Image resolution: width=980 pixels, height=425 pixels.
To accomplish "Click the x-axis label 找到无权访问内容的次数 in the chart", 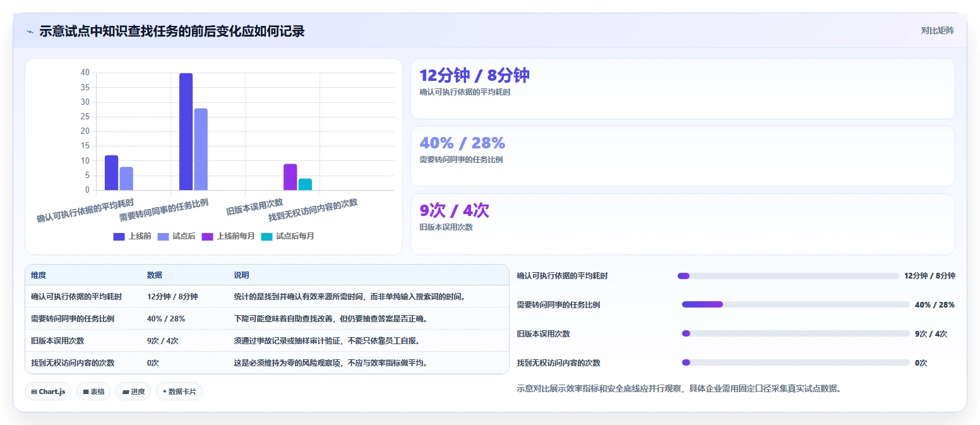I will (313, 210).
